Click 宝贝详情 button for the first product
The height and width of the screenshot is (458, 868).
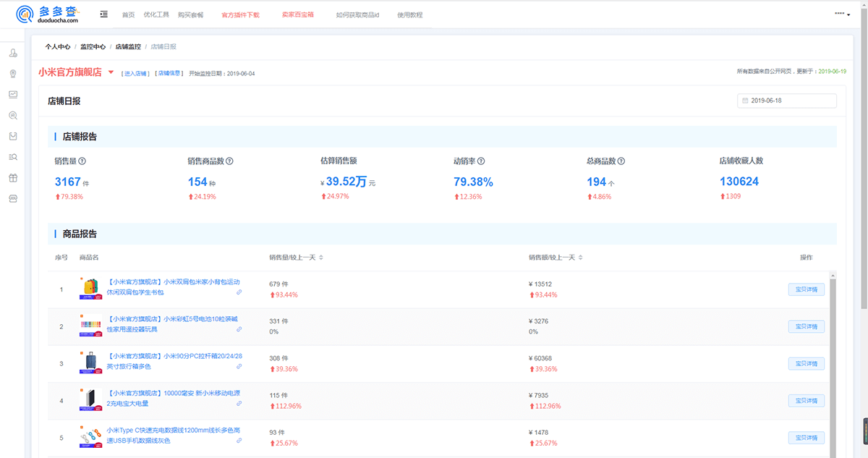click(806, 289)
